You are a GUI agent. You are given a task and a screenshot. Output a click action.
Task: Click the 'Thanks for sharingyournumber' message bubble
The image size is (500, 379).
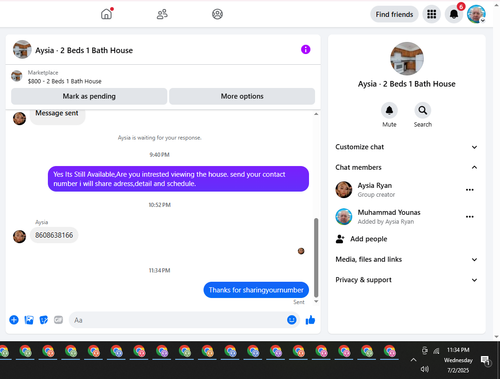tap(256, 290)
